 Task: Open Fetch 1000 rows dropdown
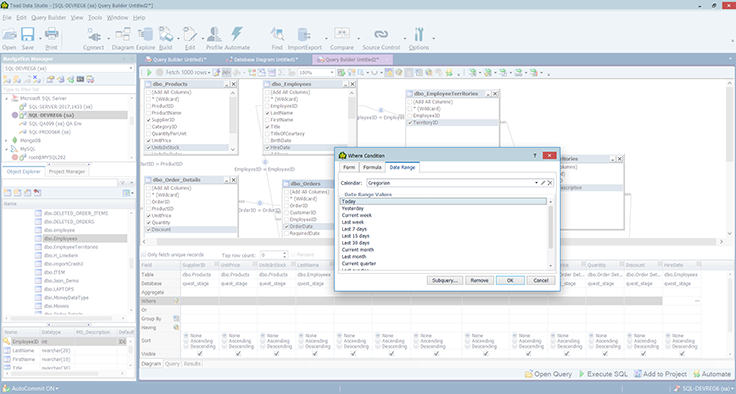pos(209,72)
